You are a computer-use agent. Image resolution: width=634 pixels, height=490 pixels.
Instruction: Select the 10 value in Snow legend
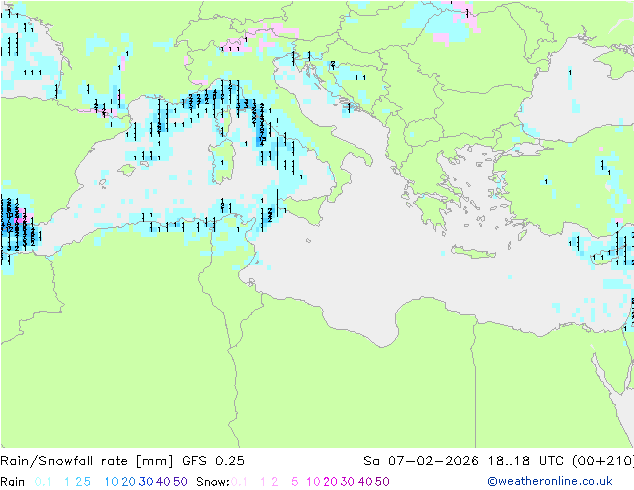(x=313, y=482)
